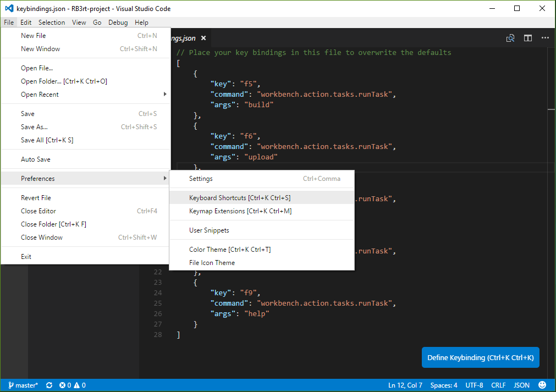This screenshot has height=392, width=556.
Task: Open the editor more actions ellipsis
Action: [546, 38]
